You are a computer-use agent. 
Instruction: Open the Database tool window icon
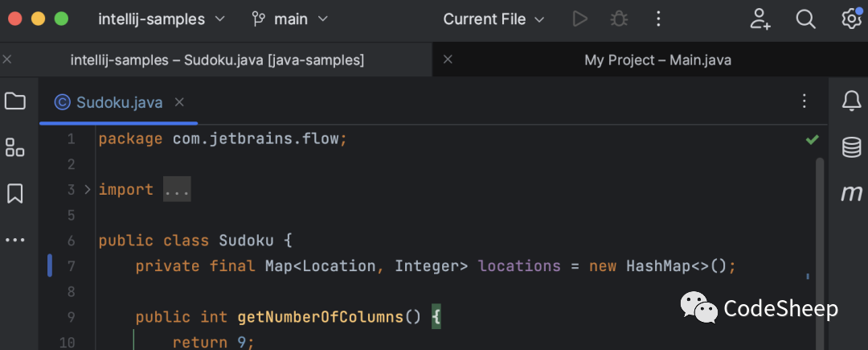[x=851, y=147]
